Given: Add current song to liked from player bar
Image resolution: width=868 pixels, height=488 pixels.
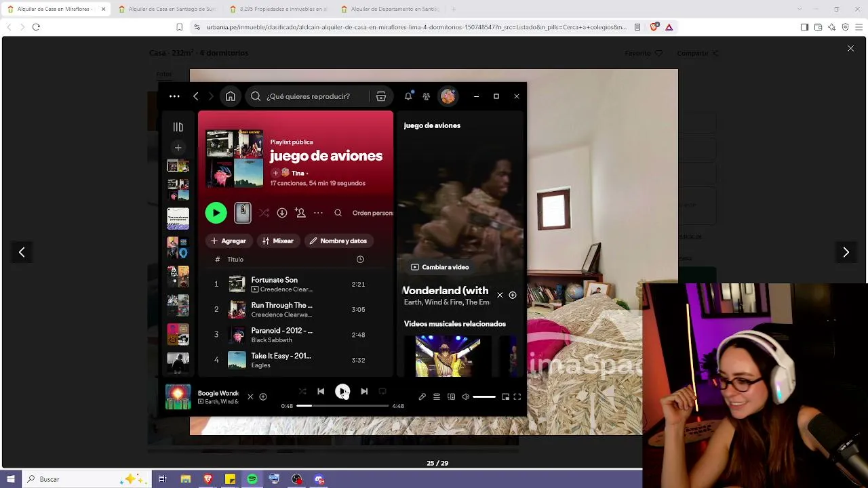Looking at the screenshot, I should 263,397.
